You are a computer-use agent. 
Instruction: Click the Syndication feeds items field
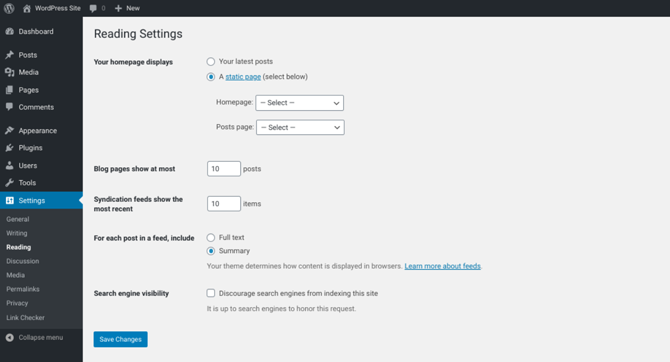[224, 204]
